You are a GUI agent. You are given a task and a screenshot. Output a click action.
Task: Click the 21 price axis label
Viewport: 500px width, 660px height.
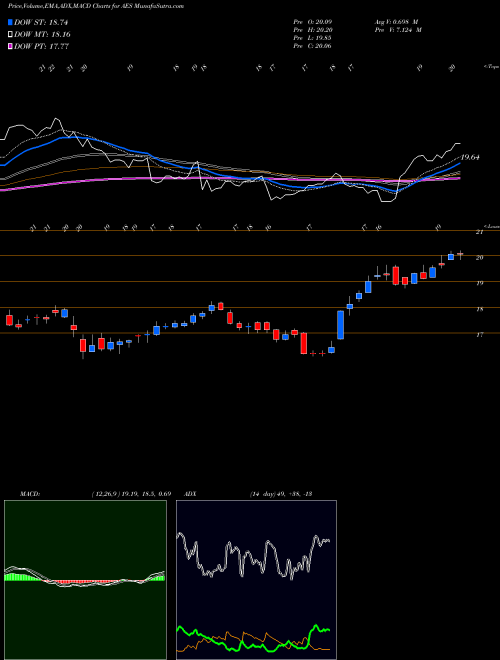pyautogui.click(x=479, y=232)
